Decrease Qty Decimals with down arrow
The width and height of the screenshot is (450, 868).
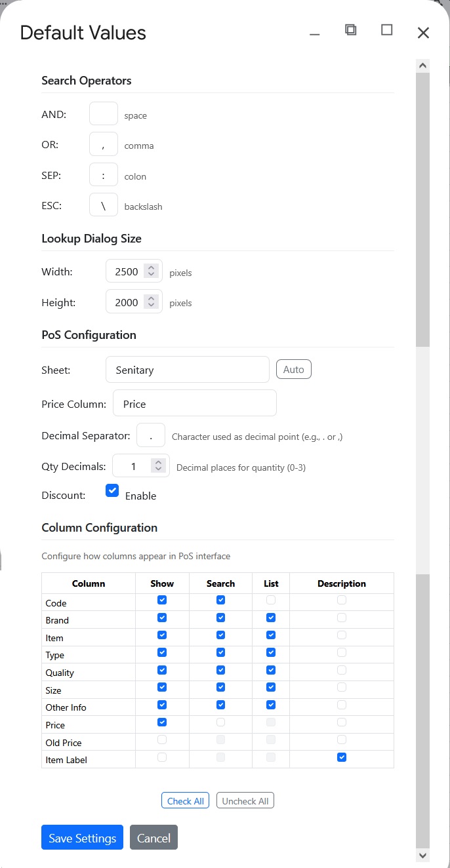(158, 470)
